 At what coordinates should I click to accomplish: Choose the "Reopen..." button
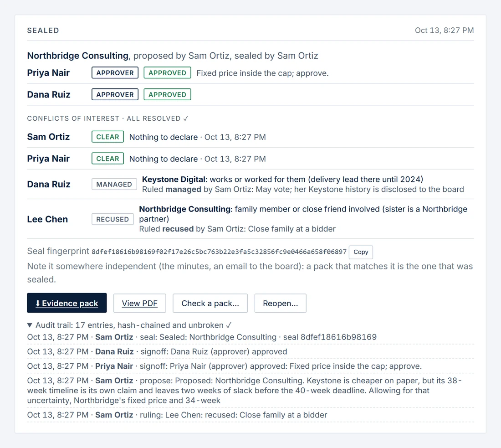(x=280, y=303)
